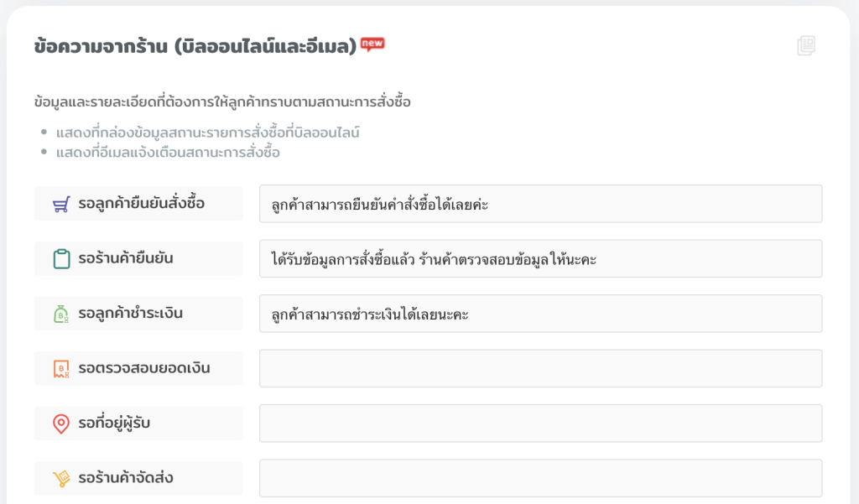Click into the รอลูกค้าชำระเงิน message field
This screenshot has height=504, width=859.
(540, 314)
